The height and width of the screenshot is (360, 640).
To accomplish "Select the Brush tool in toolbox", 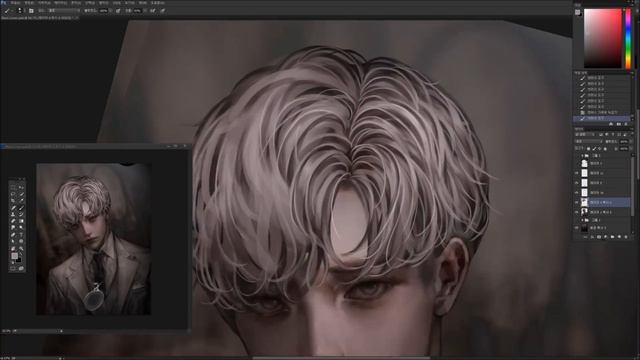I will point(21,208).
